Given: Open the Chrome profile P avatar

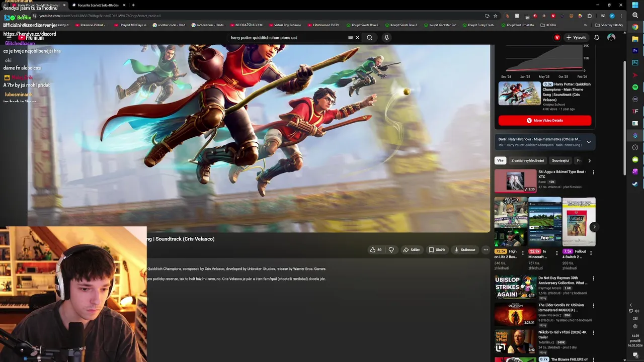Looking at the screenshot, I should point(612,16).
